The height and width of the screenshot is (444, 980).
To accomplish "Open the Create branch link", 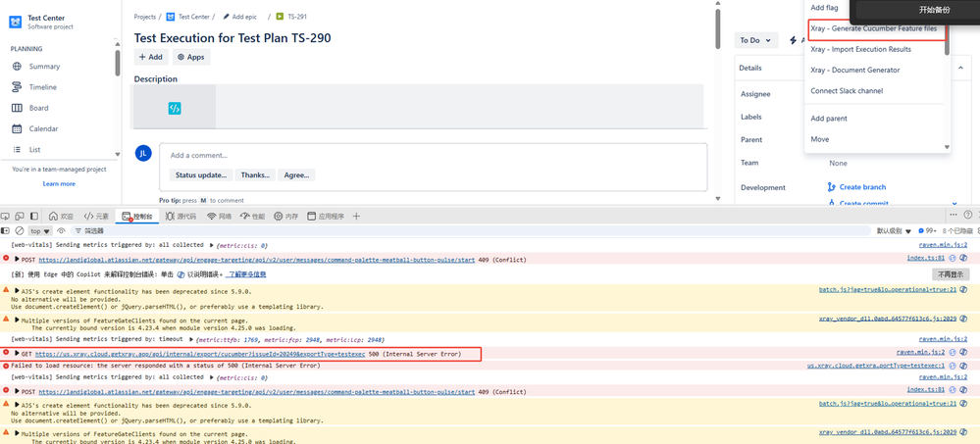I will (862, 187).
